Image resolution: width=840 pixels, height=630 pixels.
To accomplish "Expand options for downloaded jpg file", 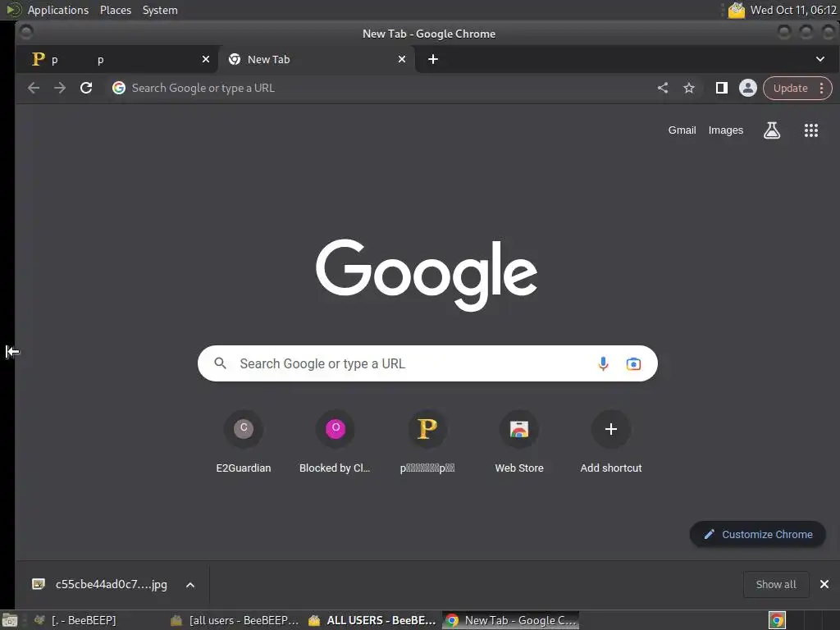I will [190, 584].
